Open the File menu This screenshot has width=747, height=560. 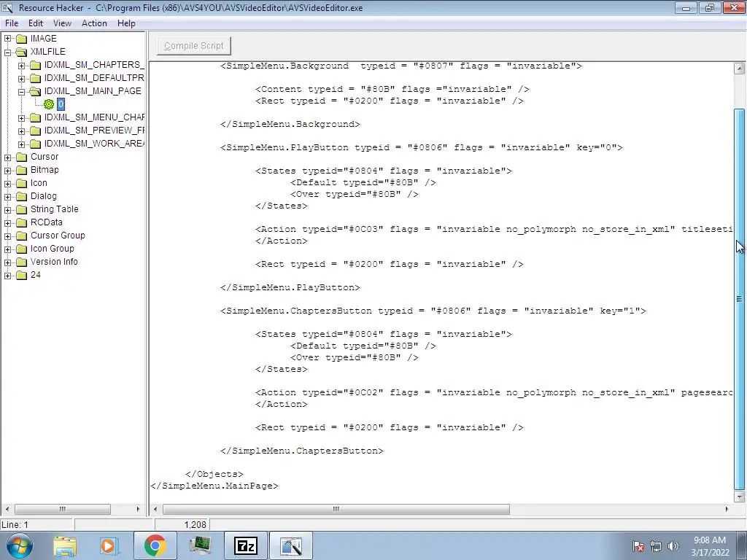[12, 23]
